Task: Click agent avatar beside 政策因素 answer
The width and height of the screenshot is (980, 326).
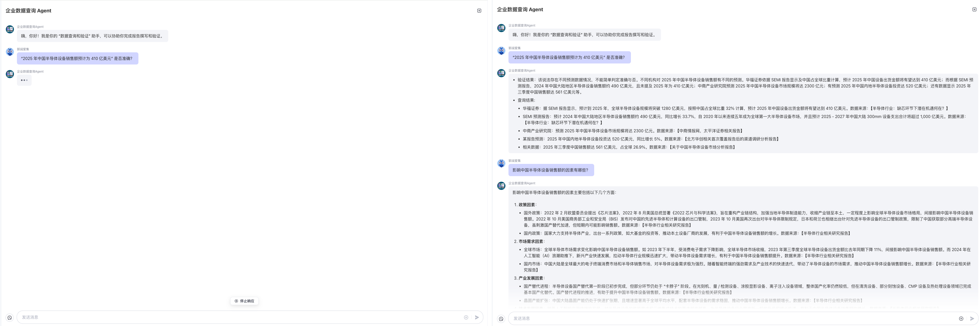Action: click(x=501, y=186)
